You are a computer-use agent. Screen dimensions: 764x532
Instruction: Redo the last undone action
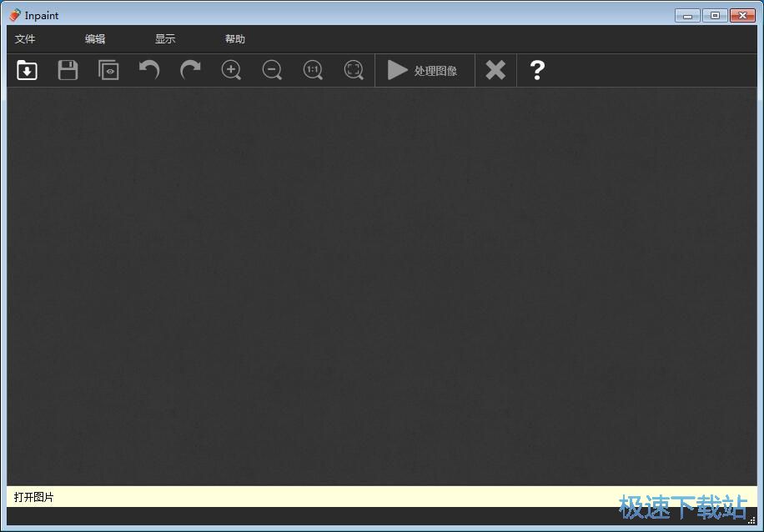190,70
